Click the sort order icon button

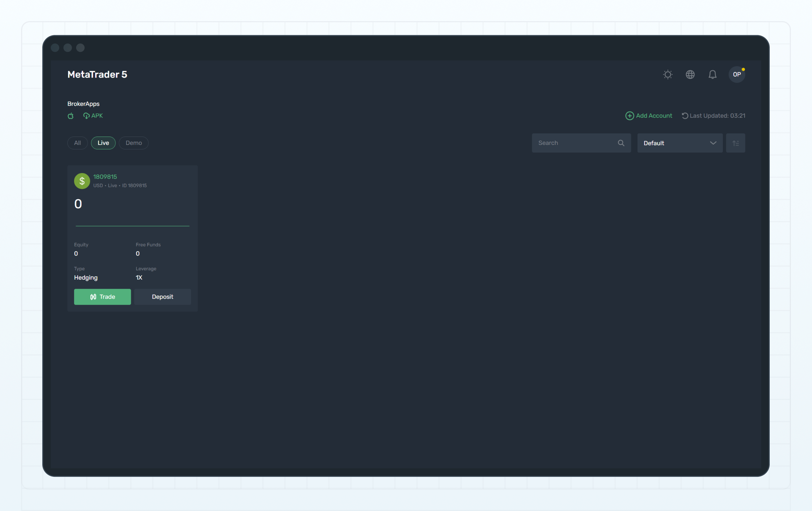(736, 143)
